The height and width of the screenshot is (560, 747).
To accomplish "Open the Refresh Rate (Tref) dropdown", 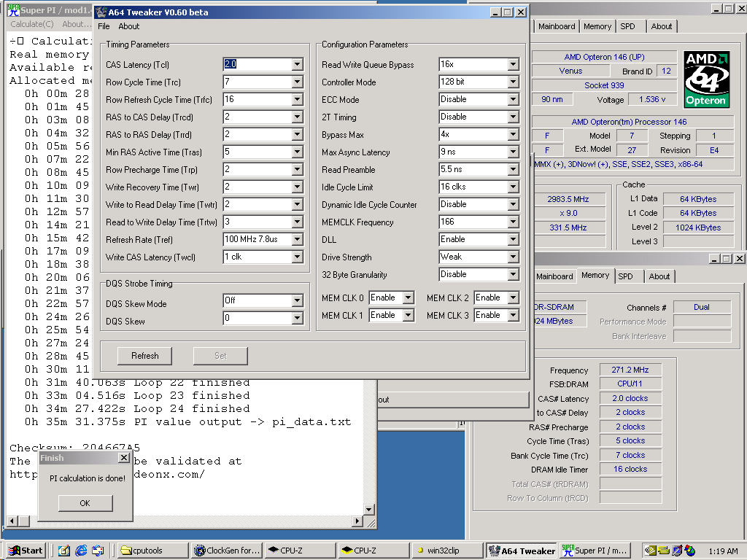I will (298, 239).
